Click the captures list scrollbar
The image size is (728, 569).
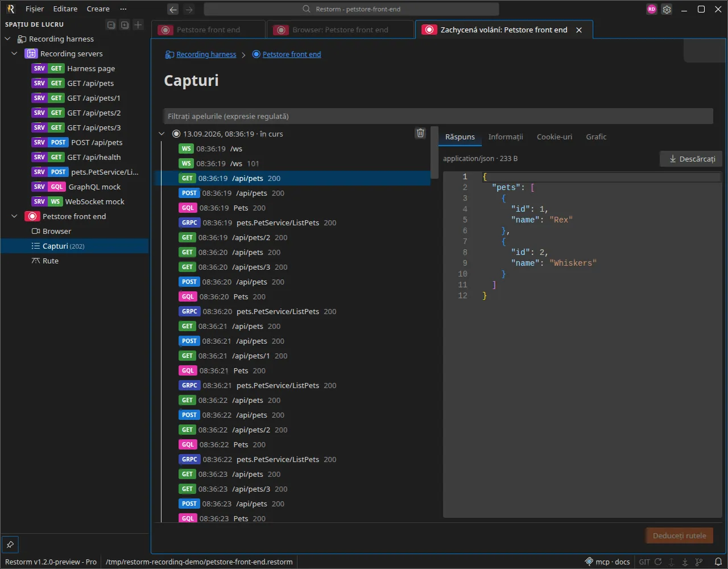[435, 152]
